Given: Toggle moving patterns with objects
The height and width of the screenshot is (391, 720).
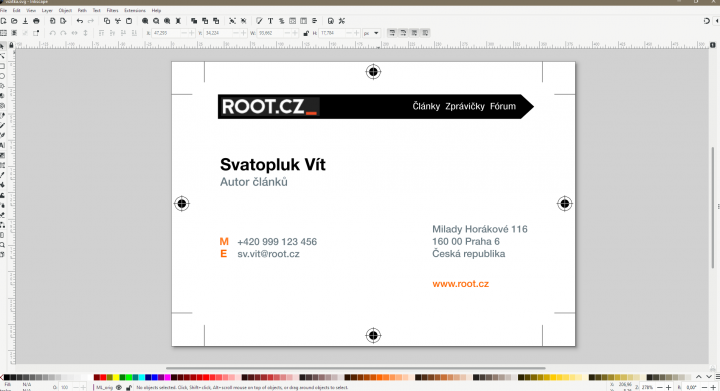Looking at the screenshot, I should 425,33.
